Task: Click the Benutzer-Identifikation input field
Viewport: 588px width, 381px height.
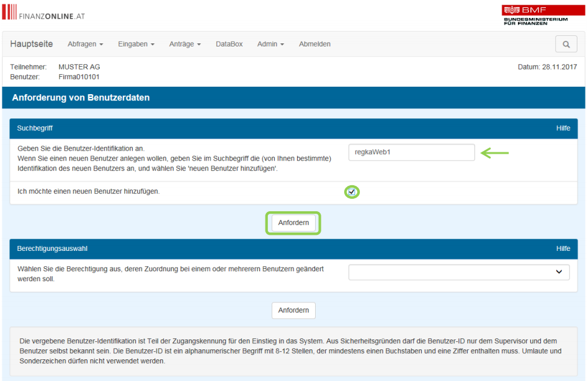Action: [411, 152]
